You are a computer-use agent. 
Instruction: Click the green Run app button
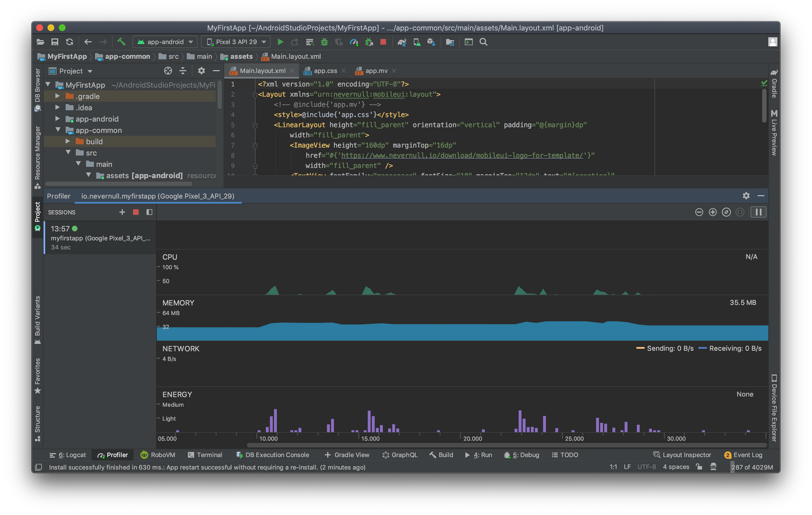[280, 42]
